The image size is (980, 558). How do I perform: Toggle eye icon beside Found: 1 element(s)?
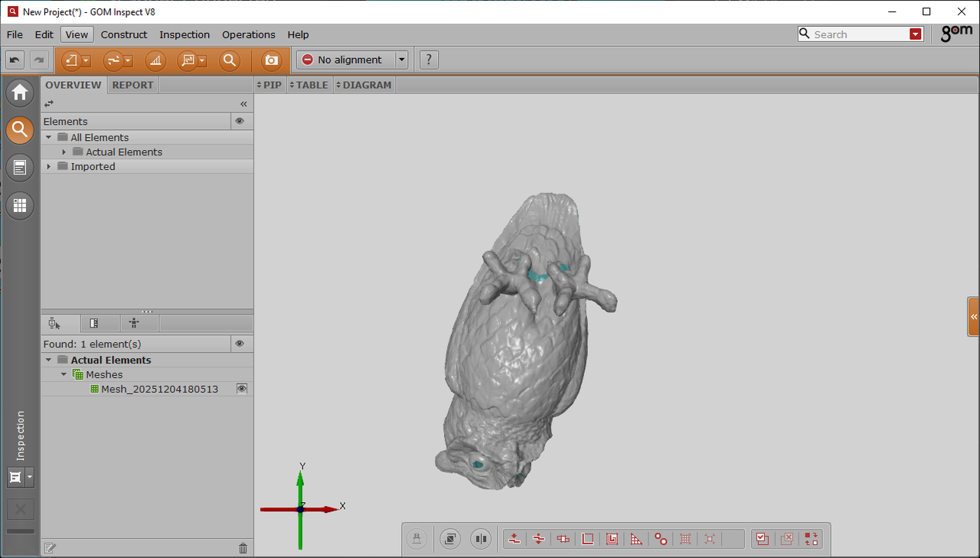[x=240, y=344]
